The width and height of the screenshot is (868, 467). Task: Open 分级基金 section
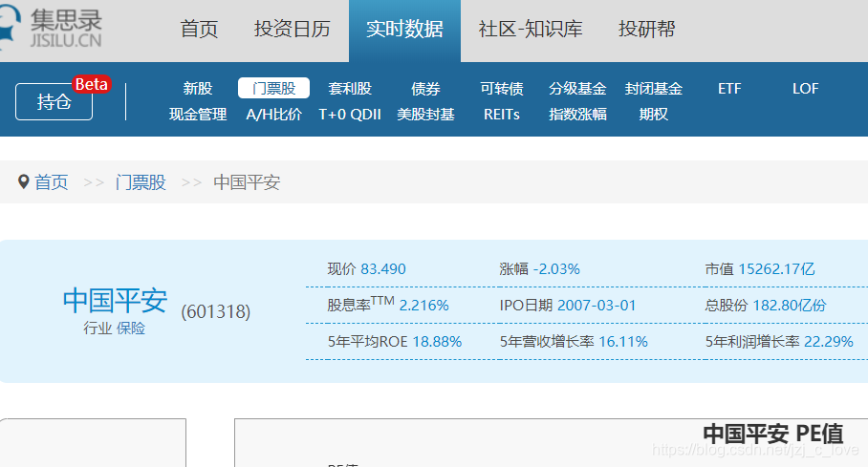coord(577,89)
